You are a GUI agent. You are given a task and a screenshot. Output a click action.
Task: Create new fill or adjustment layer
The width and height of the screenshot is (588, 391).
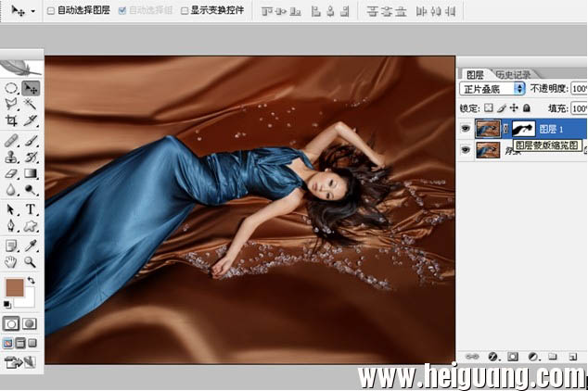pos(532,357)
